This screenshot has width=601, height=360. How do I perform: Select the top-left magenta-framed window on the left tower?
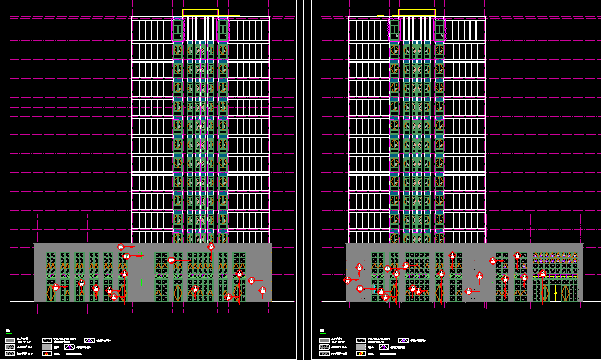point(178,30)
